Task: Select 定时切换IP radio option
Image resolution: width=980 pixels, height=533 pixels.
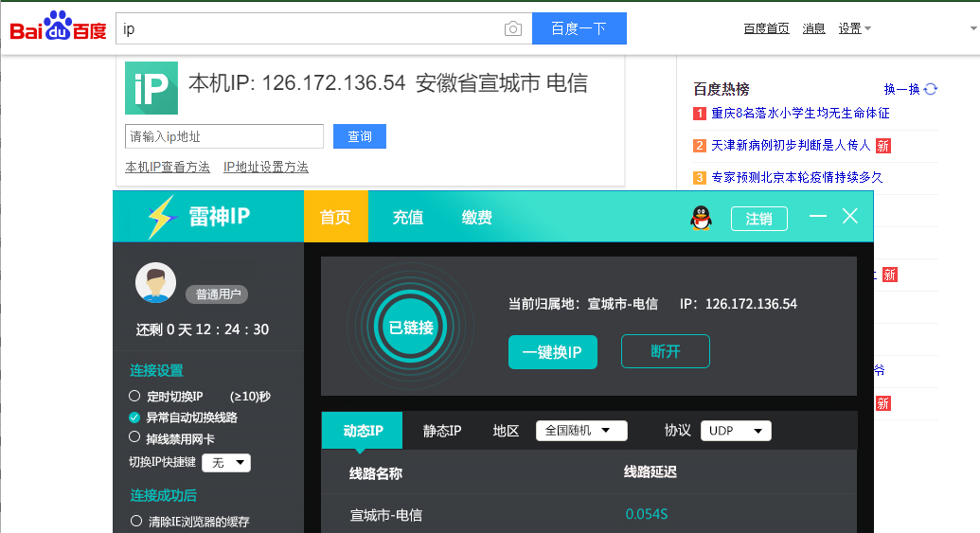Action: (134, 396)
